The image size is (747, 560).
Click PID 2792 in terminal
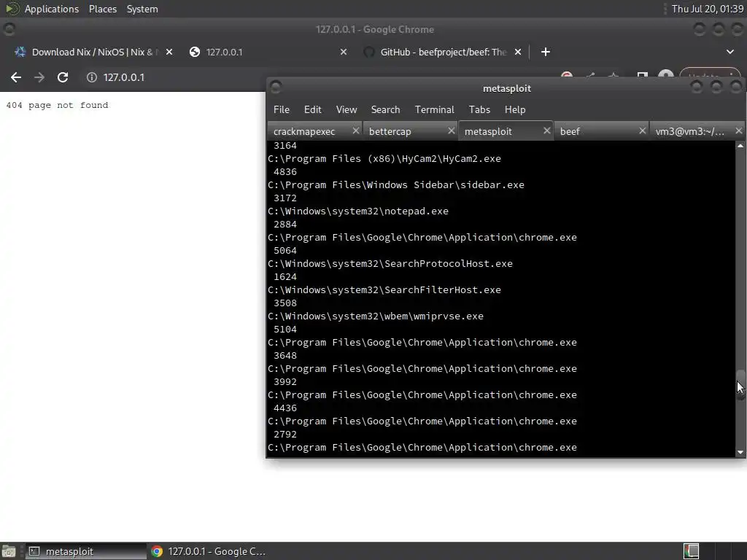pyautogui.click(x=285, y=435)
